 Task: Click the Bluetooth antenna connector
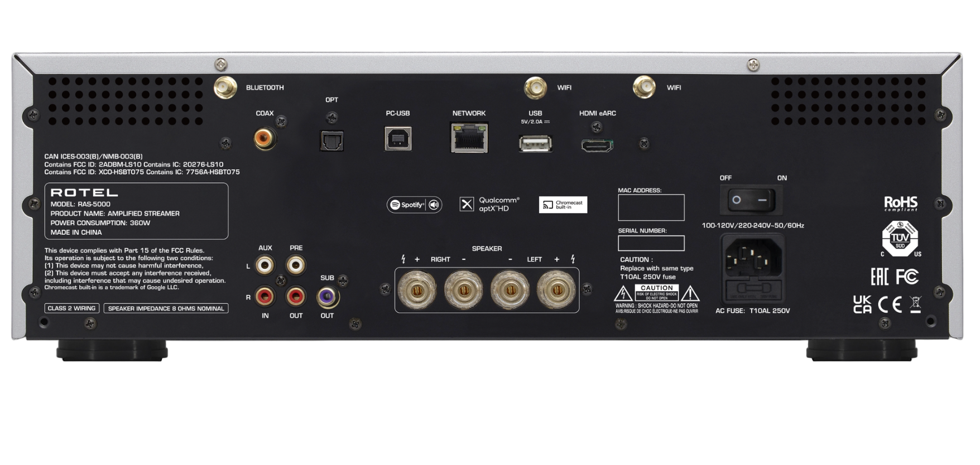[x=225, y=88]
